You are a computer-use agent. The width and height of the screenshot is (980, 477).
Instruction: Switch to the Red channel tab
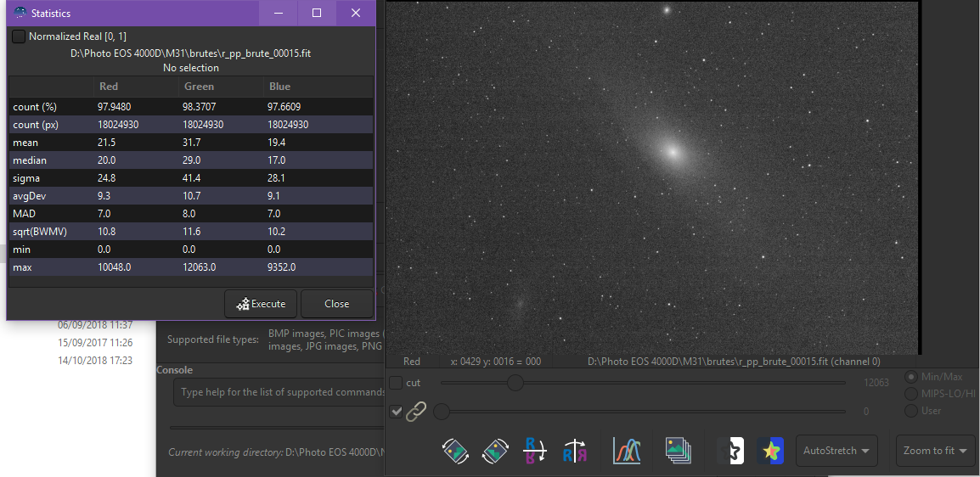coord(412,362)
